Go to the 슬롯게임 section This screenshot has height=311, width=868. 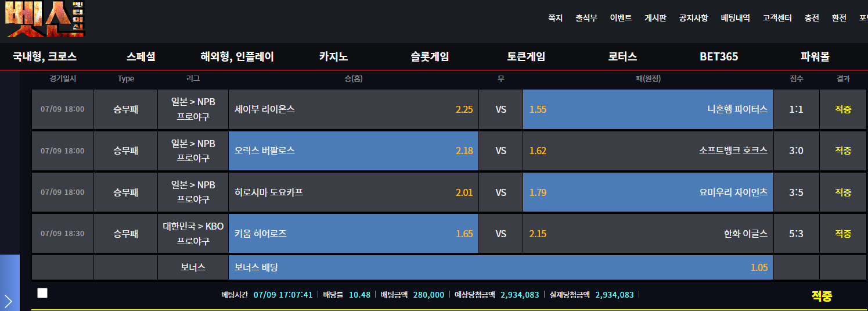pos(430,57)
